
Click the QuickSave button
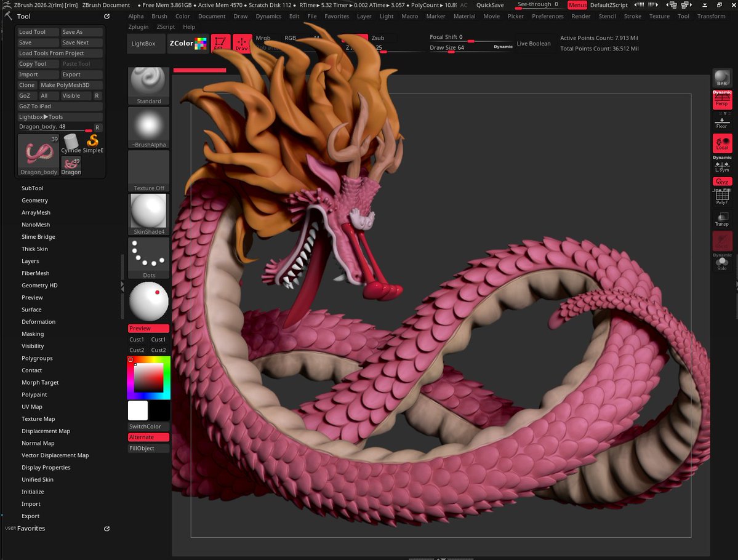point(489,5)
